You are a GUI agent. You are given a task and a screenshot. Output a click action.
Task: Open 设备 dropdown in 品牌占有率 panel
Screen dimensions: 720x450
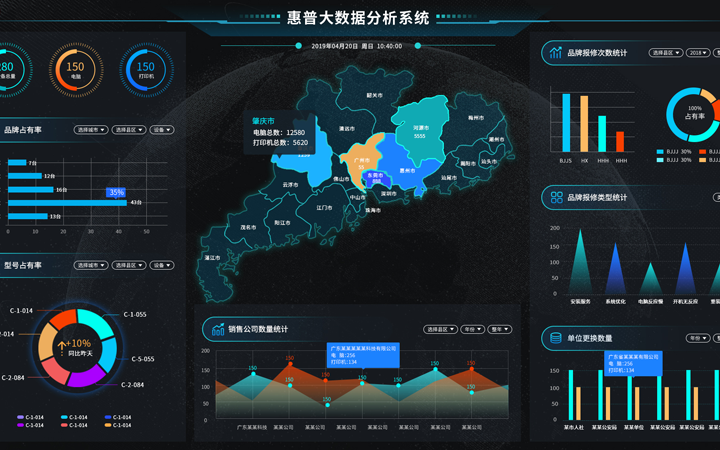pyautogui.click(x=162, y=130)
